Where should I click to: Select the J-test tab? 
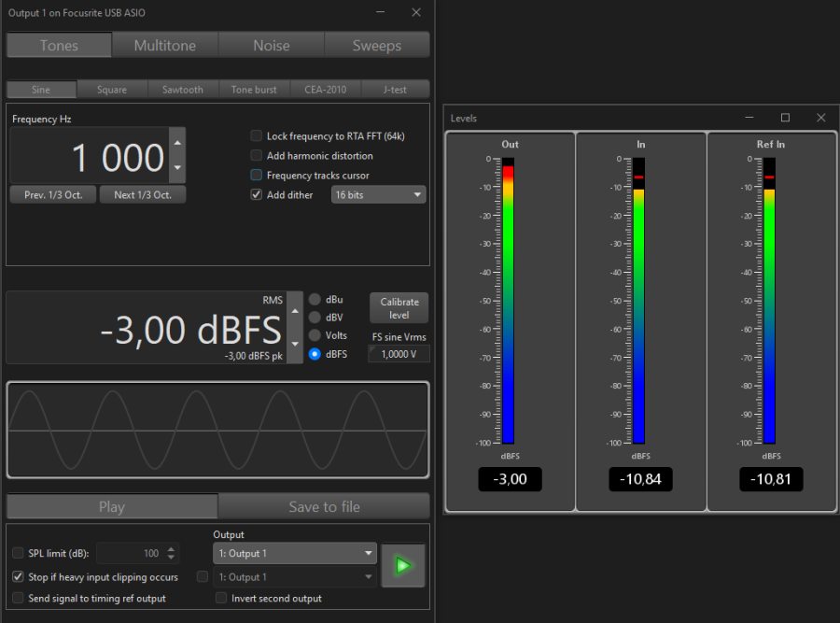[395, 90]
